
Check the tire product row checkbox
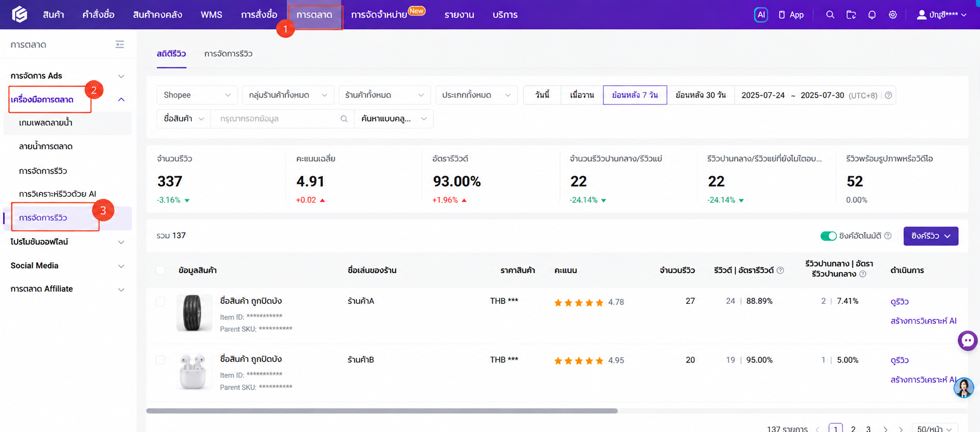(160, 301)
